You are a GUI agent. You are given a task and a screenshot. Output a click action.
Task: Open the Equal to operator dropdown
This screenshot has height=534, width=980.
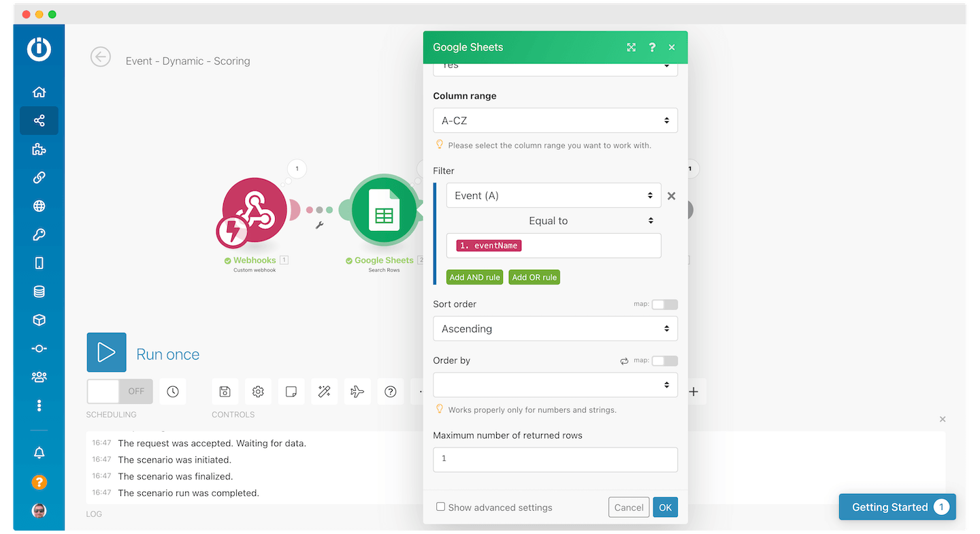point(553,221)
